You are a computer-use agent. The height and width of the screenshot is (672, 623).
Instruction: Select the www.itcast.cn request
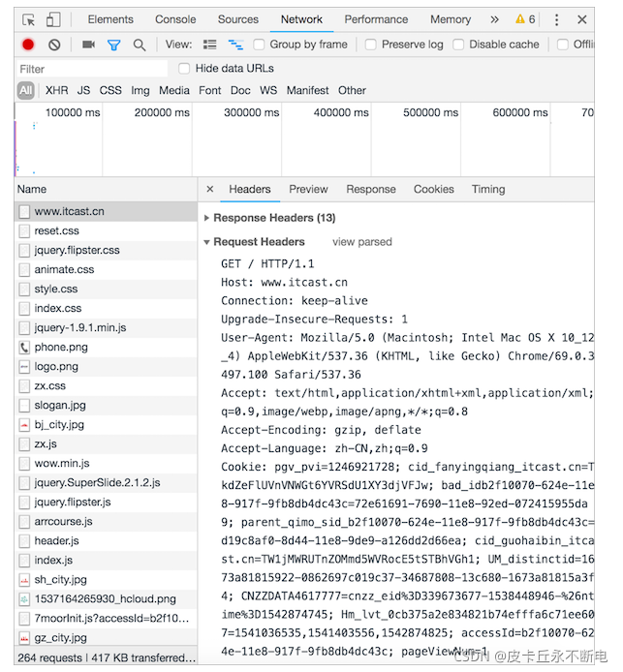coord(106,211)
